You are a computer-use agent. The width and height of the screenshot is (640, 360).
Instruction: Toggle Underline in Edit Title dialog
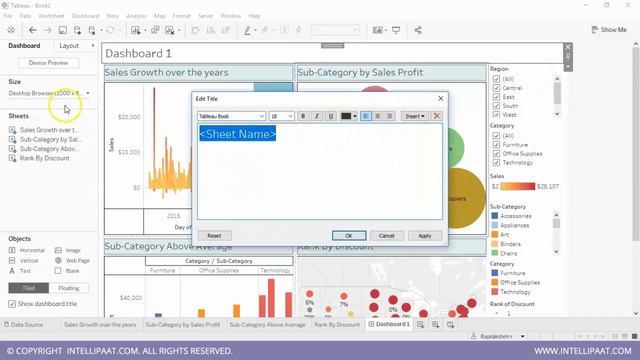pos(331,116)
